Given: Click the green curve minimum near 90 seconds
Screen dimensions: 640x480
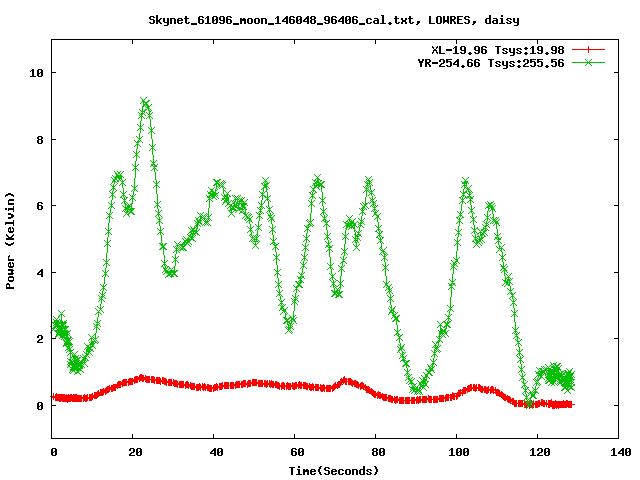Looking at the screenshot, I should click(x=417, y=391).
